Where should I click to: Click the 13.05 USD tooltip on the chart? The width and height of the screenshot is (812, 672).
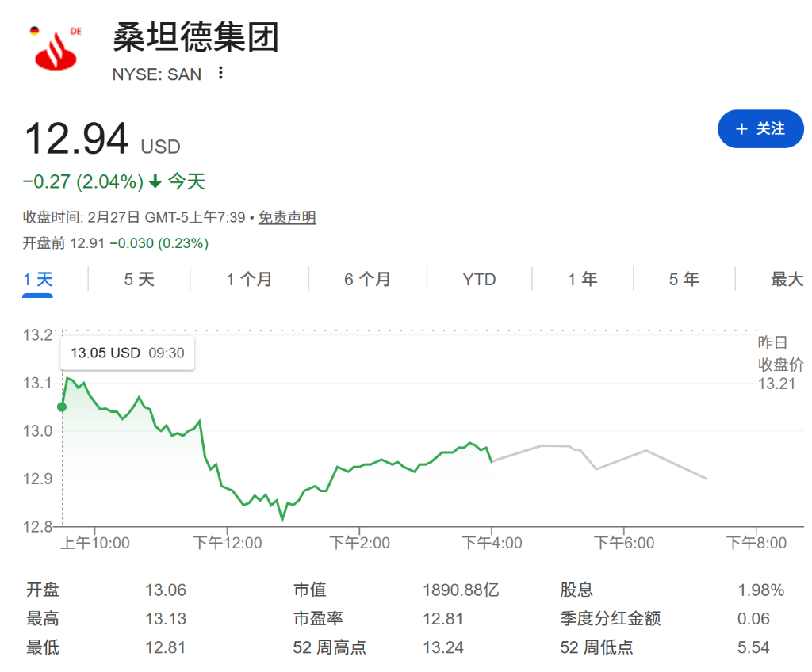coord(127,353)
